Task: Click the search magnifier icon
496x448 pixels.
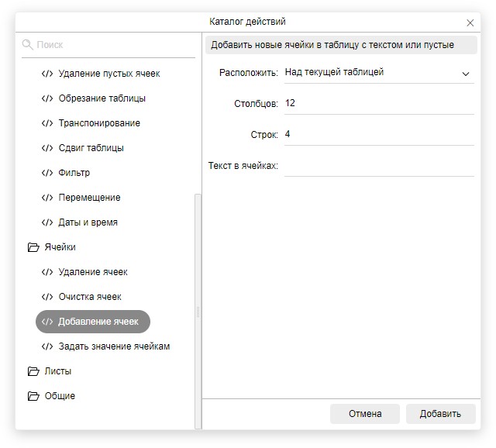Action: click(28, 45)
